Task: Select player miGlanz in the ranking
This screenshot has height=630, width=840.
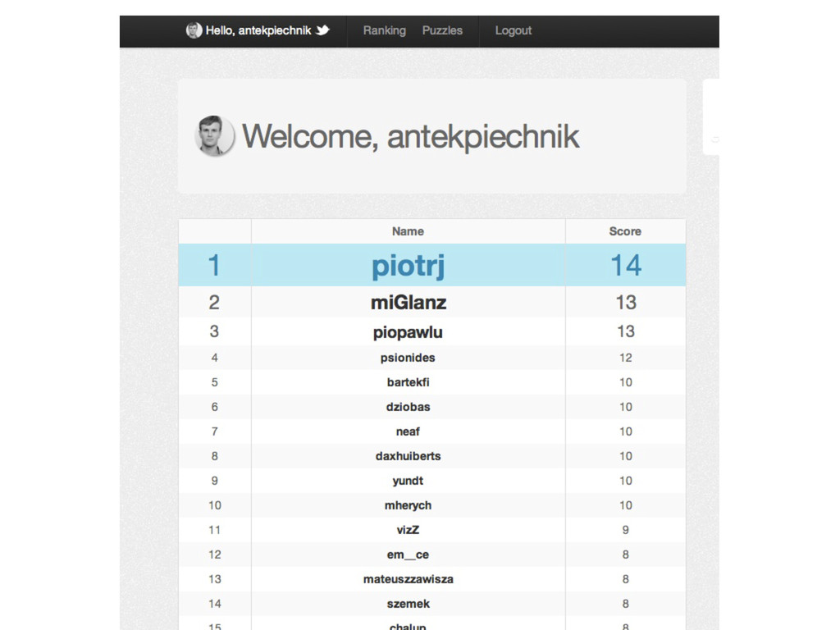Action: click(409, 303)
